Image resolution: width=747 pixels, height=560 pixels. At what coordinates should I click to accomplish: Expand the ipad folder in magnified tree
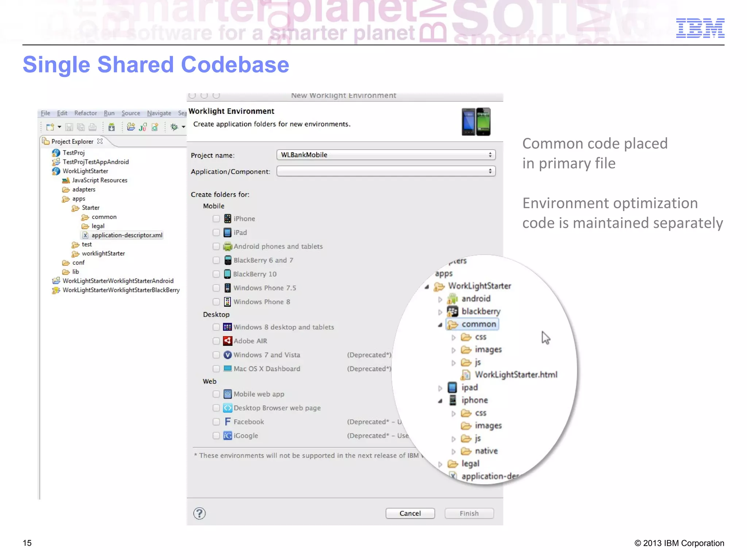(x=440, y=388)
